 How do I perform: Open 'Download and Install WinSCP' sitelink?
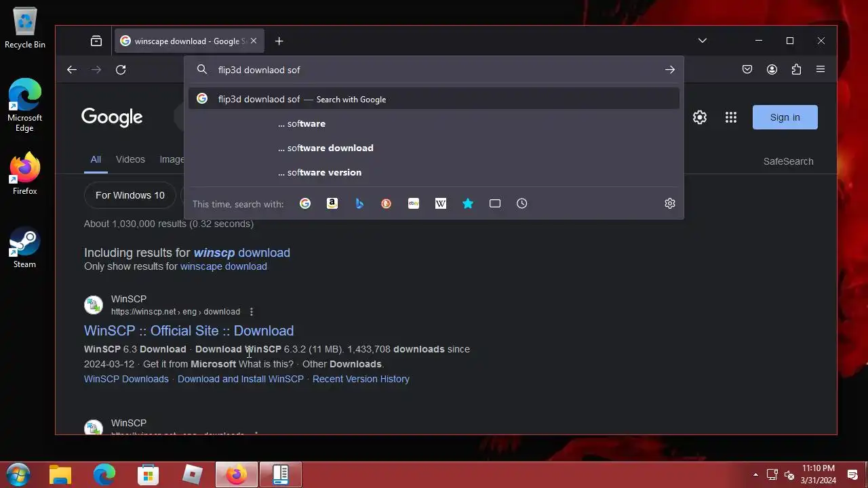point(241,379)
